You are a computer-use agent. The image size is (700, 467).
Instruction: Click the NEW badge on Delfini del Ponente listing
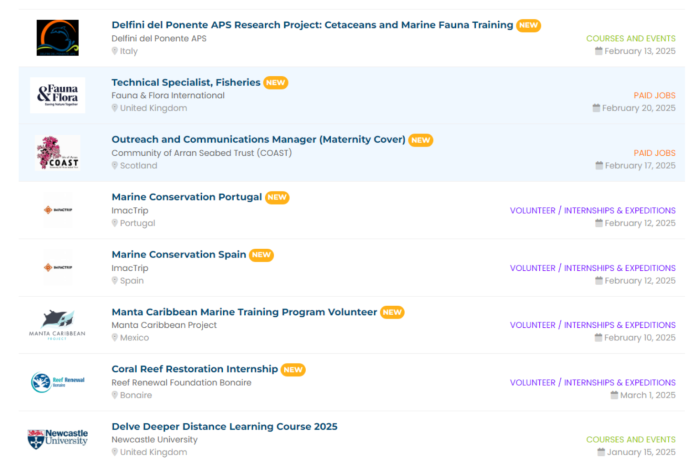[529, 25]
